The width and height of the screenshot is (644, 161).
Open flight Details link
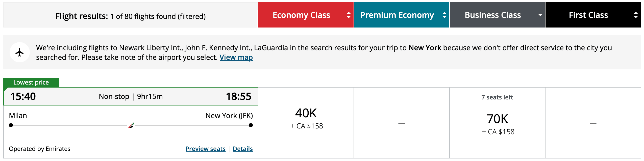(x=242, y=149)
